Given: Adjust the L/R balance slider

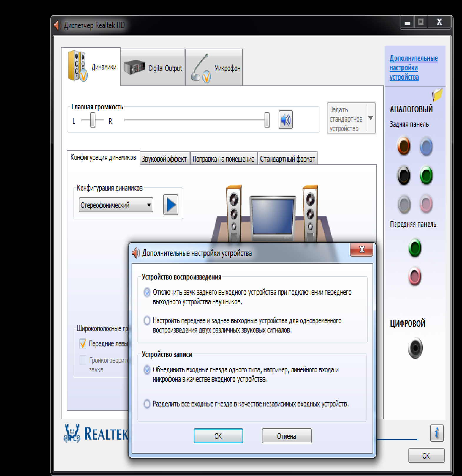Looking at the screenshot, I should pos(93,120).
